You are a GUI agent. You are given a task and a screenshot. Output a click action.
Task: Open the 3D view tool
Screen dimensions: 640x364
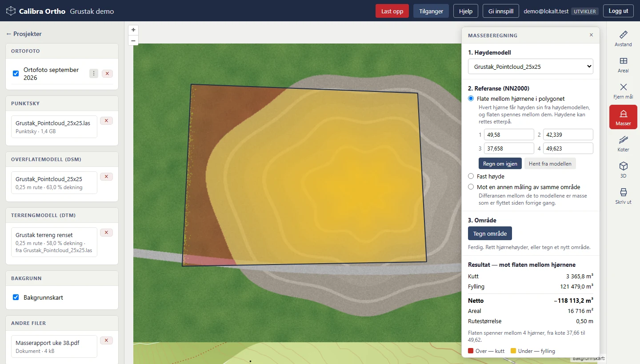click(x=623, y=170)
